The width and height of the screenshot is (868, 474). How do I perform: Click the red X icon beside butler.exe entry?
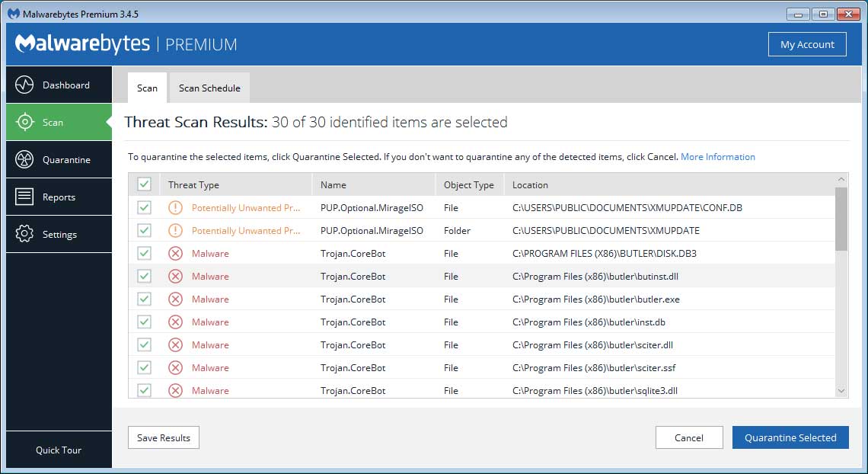(175, 299)
